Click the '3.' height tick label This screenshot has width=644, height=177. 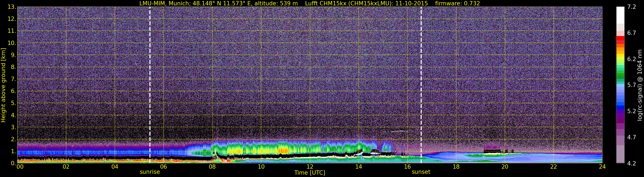[x=13, y=127]
